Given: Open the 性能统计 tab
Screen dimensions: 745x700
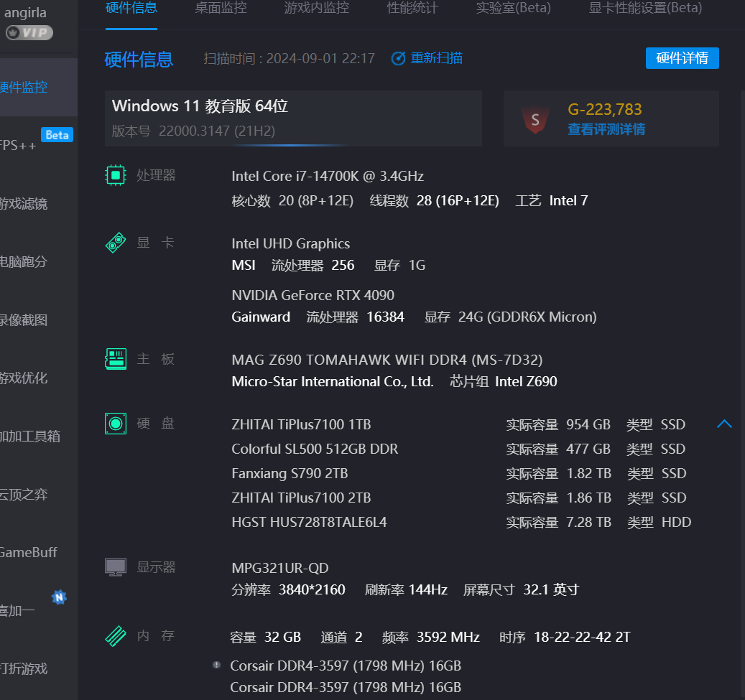Looking at the screenshot, I should tap(412, 8).
